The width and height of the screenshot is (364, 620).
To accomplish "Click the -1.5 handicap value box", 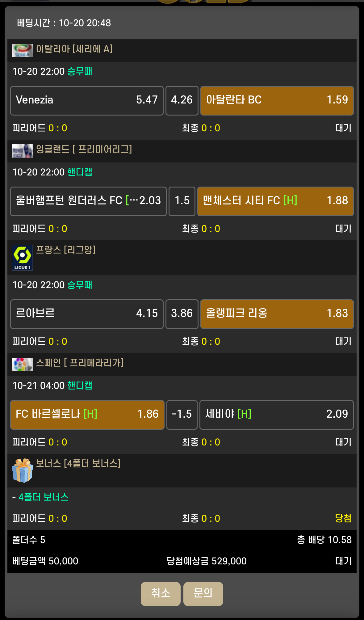I will pyautogui.click(x=182, y=415).
